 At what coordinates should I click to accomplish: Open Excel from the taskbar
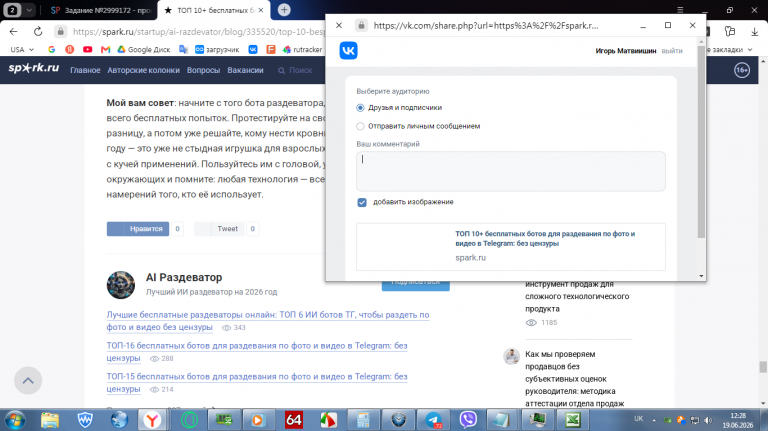[x=573, y=420]
